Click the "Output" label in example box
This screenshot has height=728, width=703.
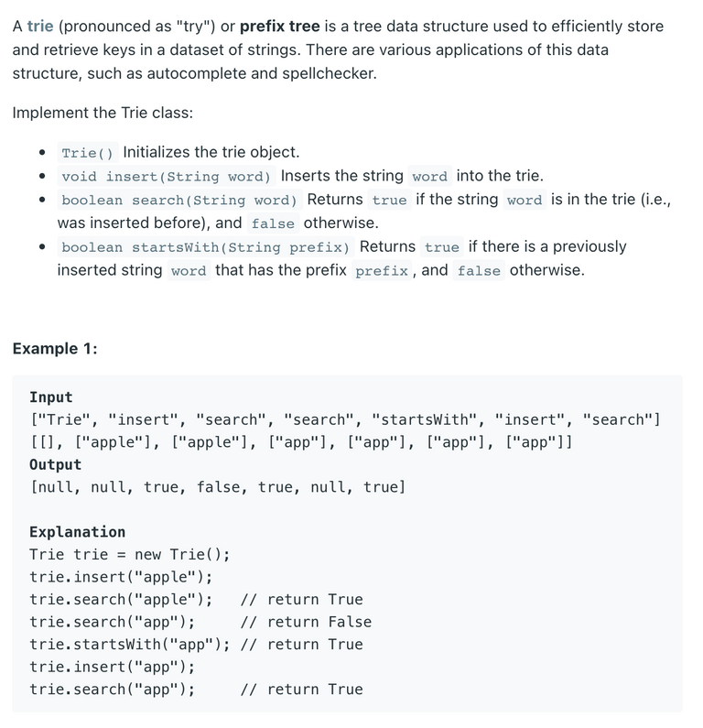(x=55, y=465)
